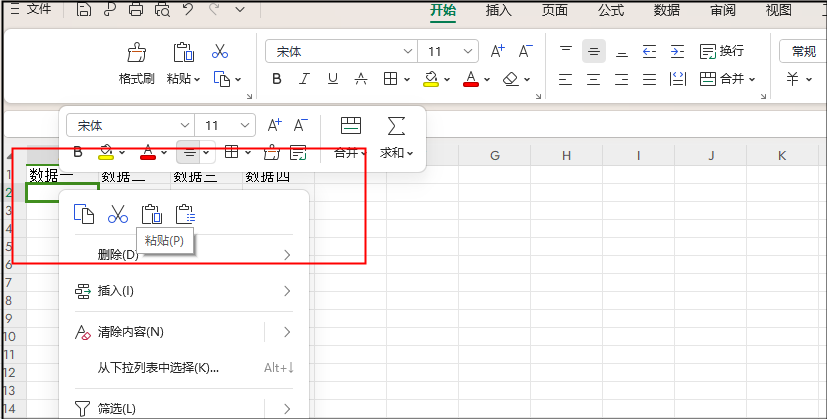Click the ribbon Borders grid icon
This screenshot has width=827, height=419.
coord(390,79)
